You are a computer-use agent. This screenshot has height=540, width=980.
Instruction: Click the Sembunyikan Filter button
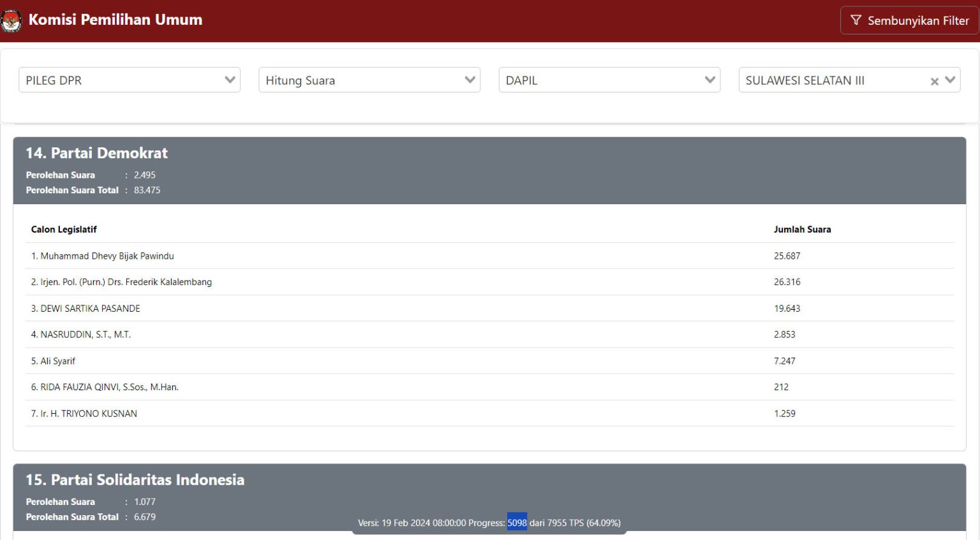click(x=909, y=20)
